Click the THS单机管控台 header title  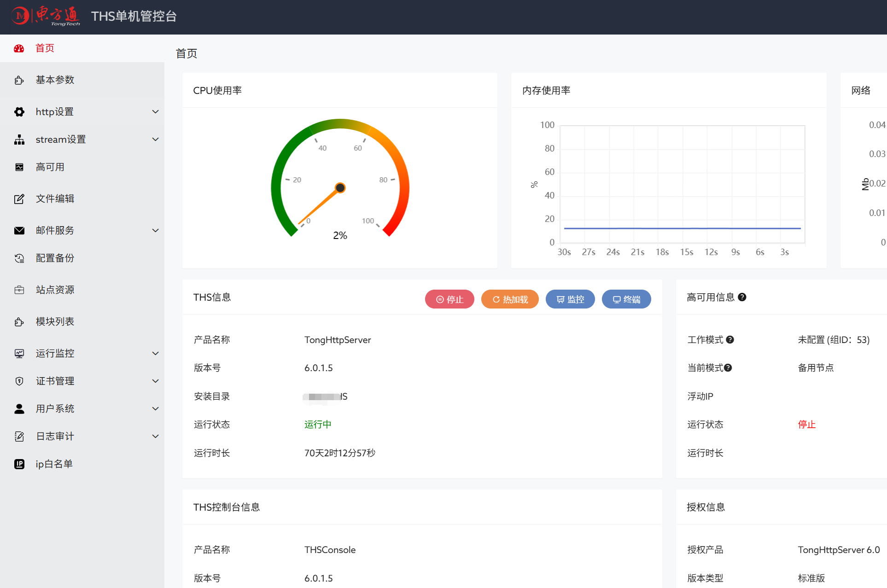(x=134, y=17)
